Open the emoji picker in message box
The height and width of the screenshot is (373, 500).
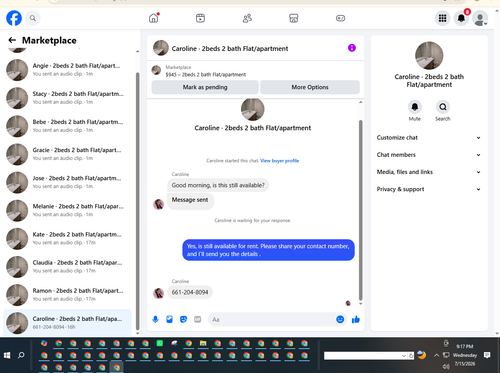[340, 319]
